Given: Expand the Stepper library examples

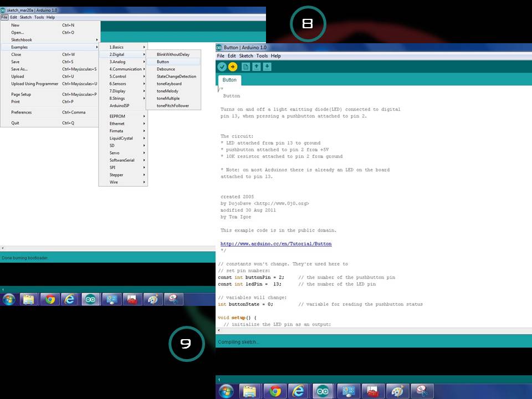Looking at the screenshot, I should (123, 175).
